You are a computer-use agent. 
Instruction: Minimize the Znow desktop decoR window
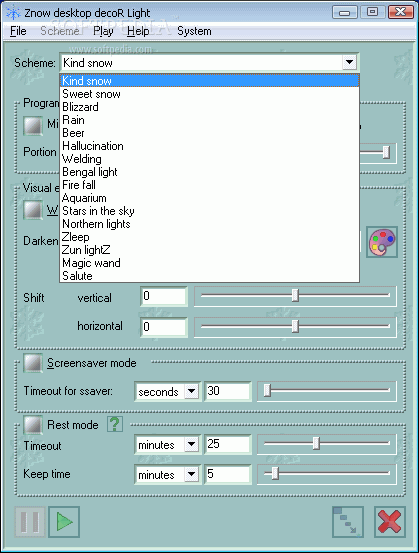coord(345,13)
